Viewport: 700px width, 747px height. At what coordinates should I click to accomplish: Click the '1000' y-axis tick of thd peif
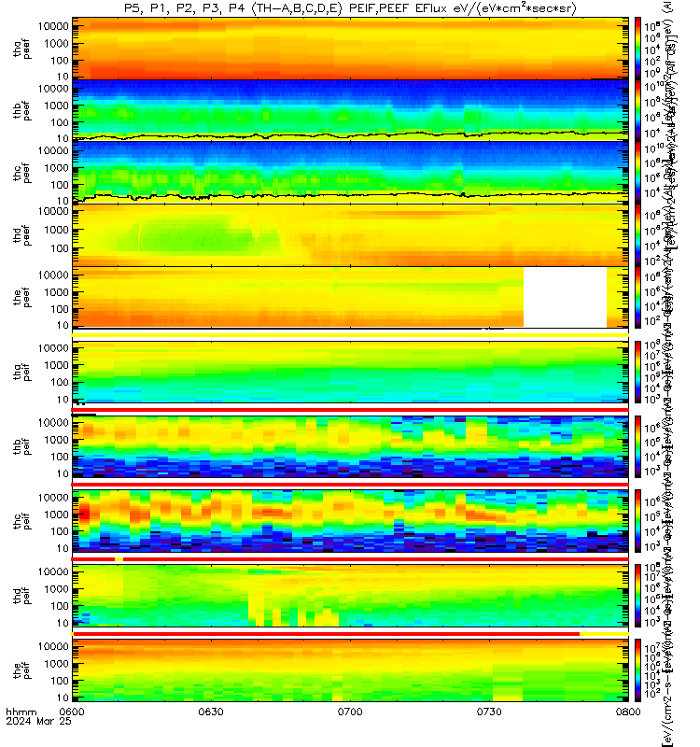click(x=57, y=589)
